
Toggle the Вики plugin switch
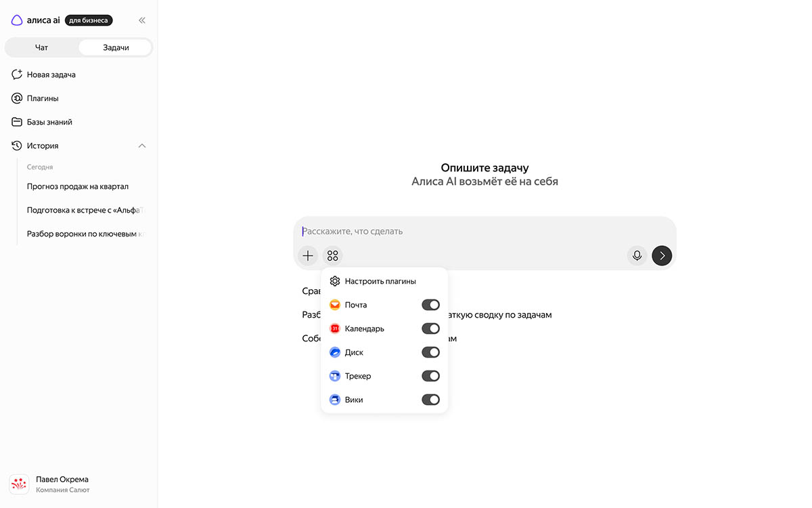tap(430, 400)
